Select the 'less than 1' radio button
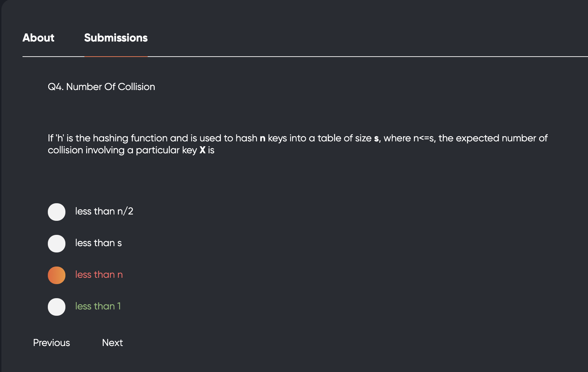This screenshot has width=588, height=372. tap(57, 307)
